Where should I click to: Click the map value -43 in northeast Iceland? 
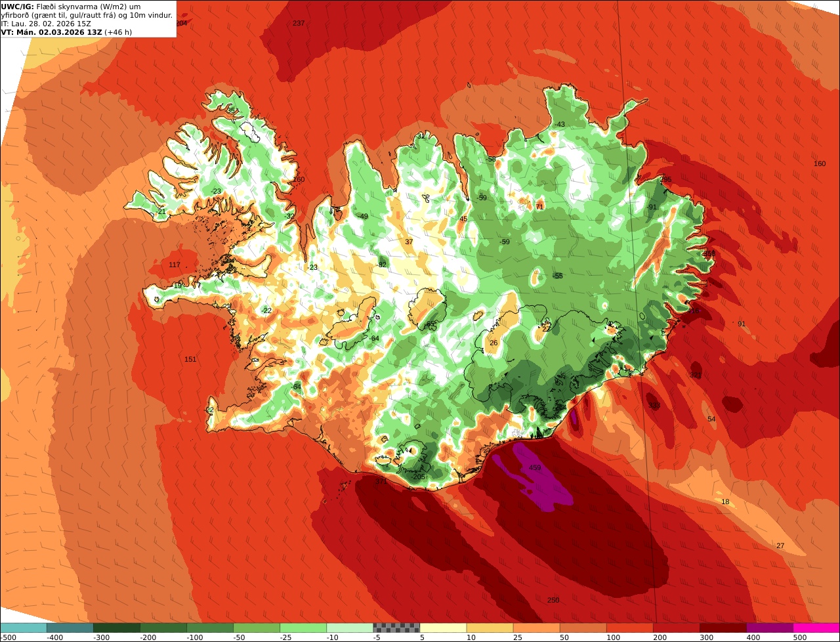(560, 125)
